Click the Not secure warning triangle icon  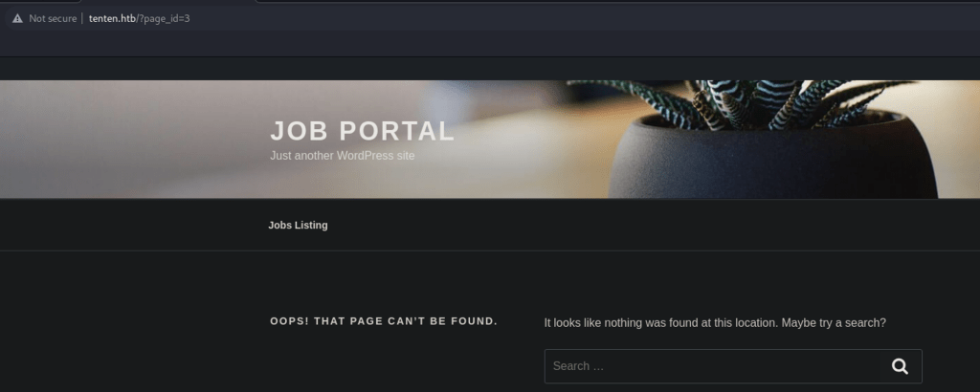(17, 18)
